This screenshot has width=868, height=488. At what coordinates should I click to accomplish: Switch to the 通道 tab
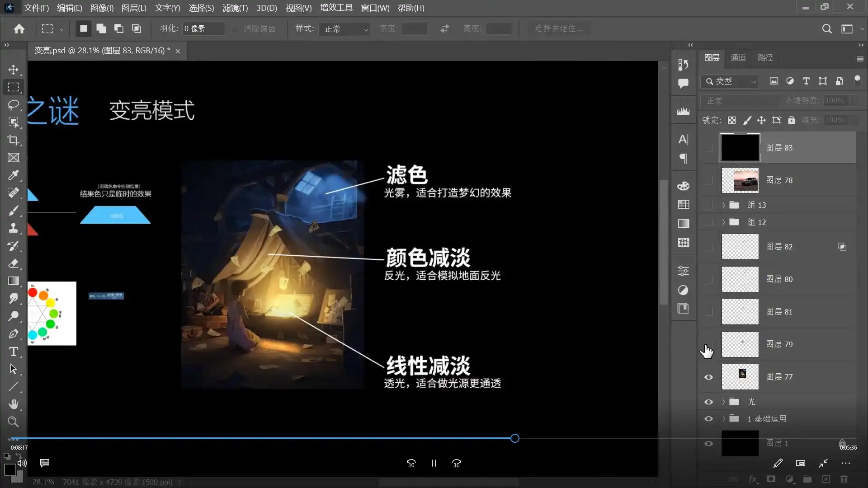[x=738, y=57]
